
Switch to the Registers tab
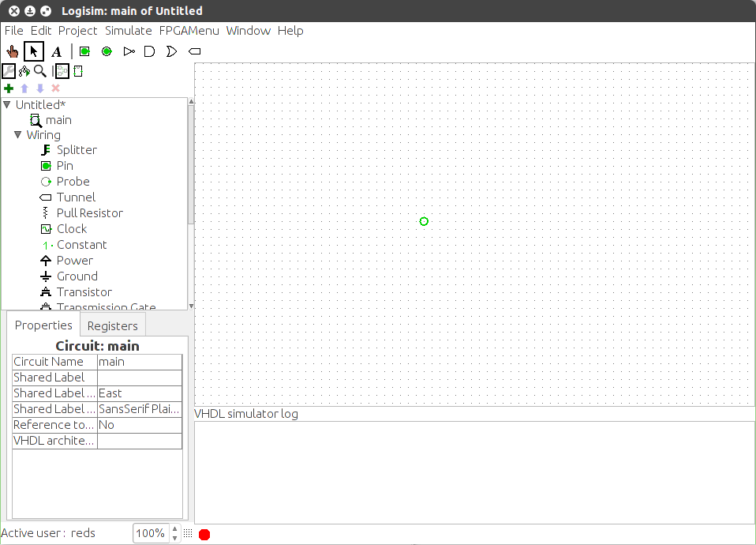(x=112, y=326)
